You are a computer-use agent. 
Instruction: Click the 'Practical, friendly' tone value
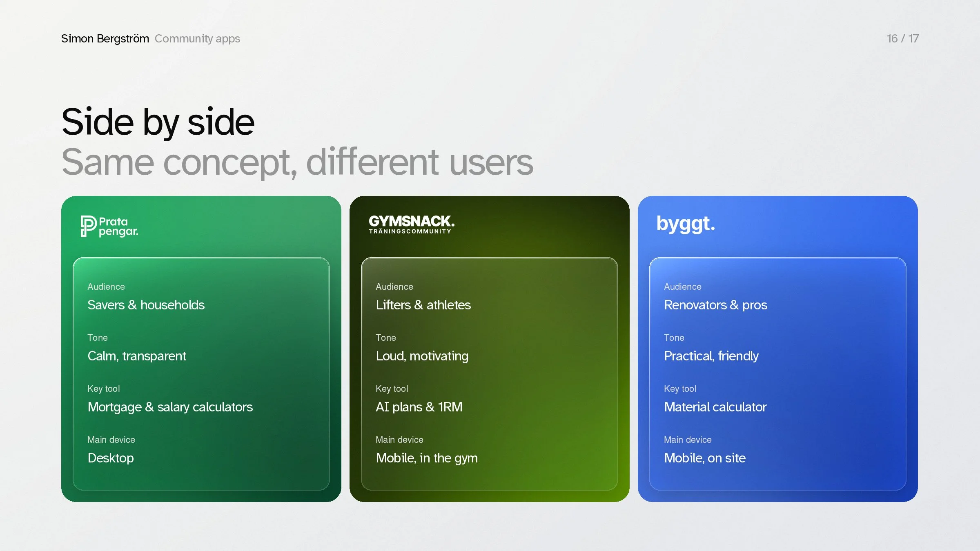[x=711, y=356]
